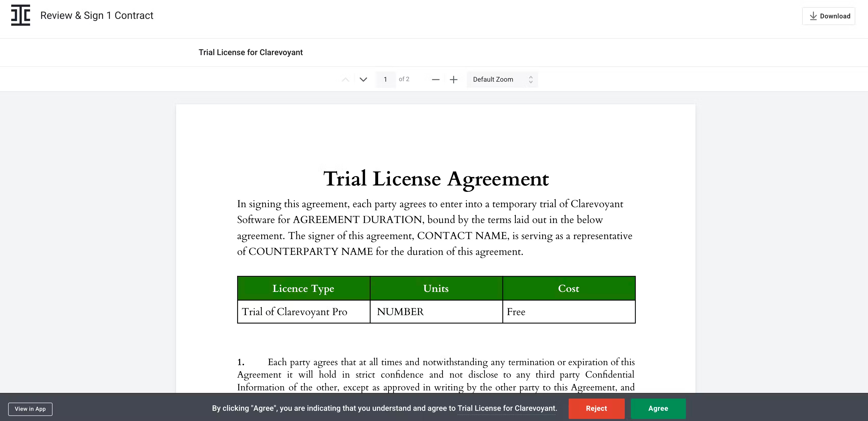This screenshot has height=421, width=868.
Task: Agree to the contract
Action: [658, 408]
